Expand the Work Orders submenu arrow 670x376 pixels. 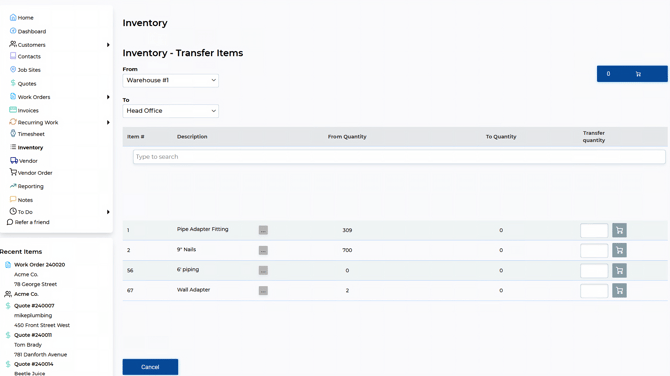point(108,97)
